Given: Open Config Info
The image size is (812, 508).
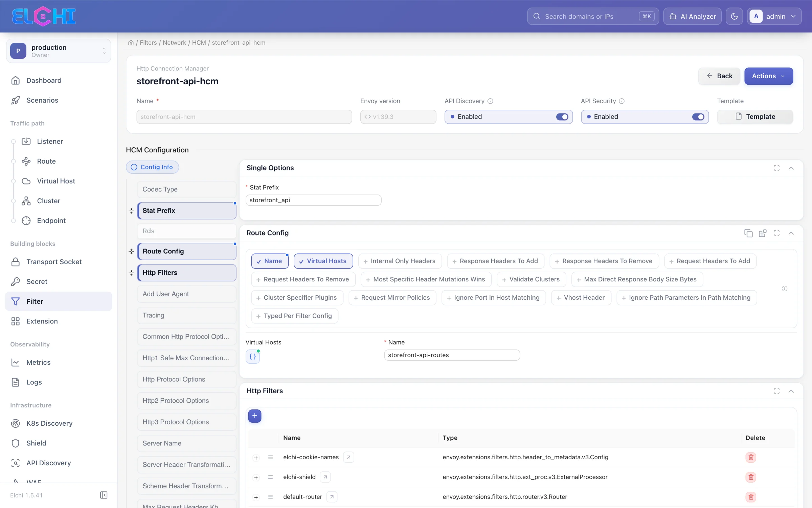Looking at the screenshot, I should (x=152, y=167).
